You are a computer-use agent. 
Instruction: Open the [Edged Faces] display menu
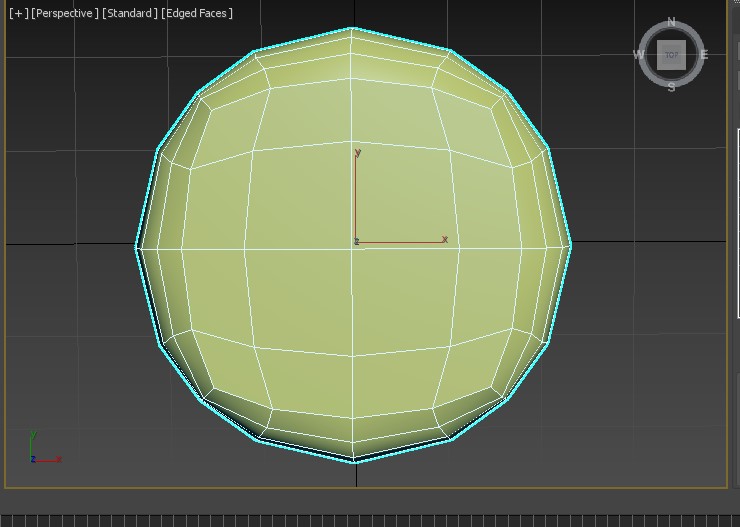pos(197,13)
